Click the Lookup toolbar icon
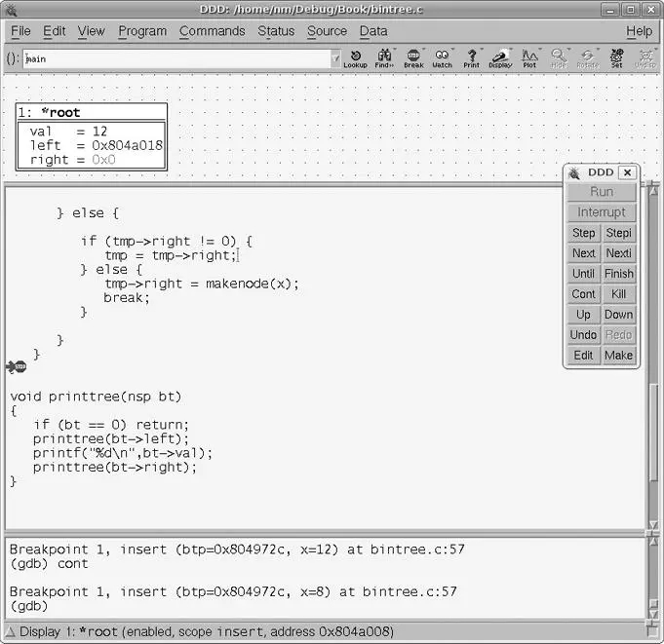664x644 pixels. point(355,58)
